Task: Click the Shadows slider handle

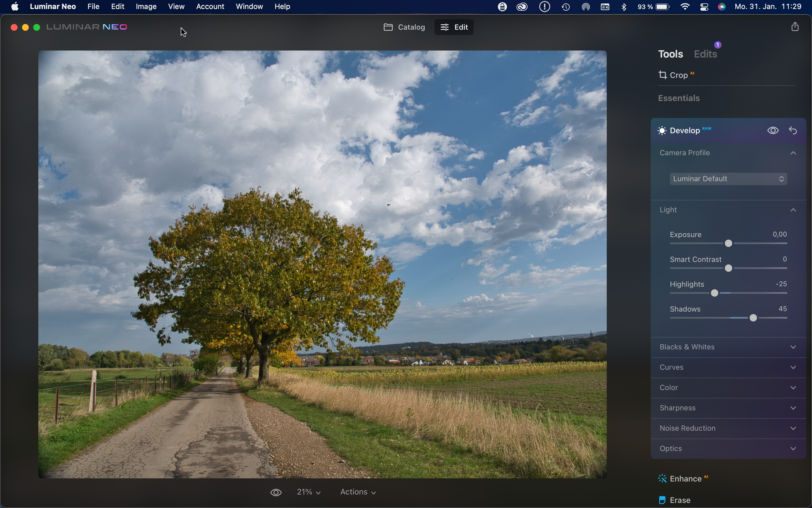Action: tap(753, 318)
